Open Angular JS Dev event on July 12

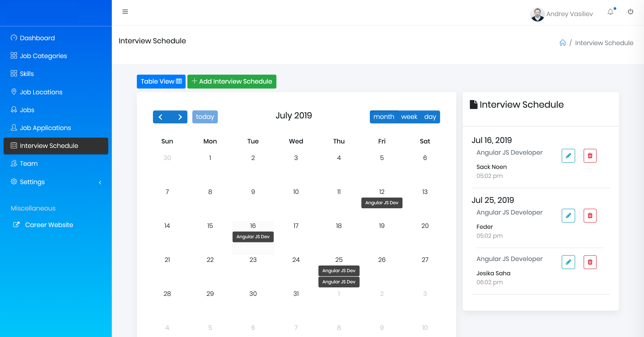tap(381, 203)
